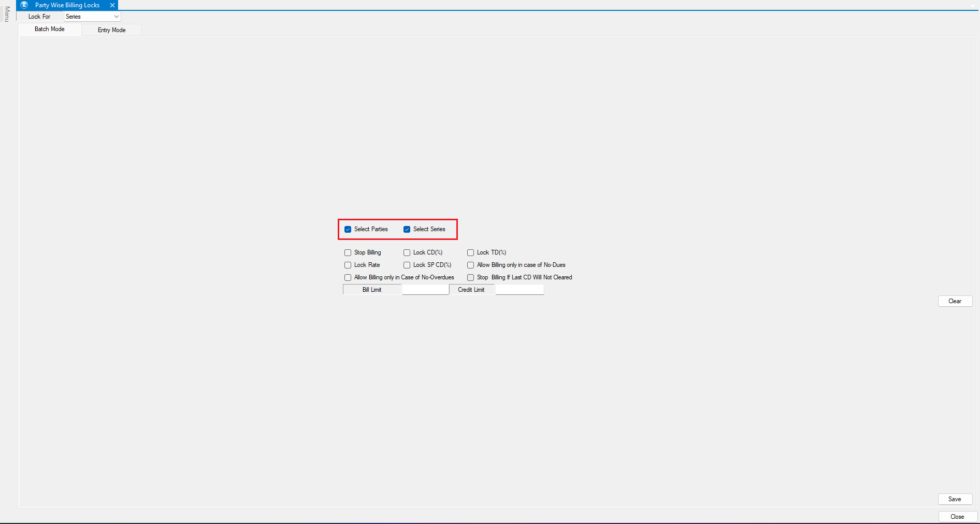
Task: Uncheck the Select Parties checkbox
Action: [348, 230]
